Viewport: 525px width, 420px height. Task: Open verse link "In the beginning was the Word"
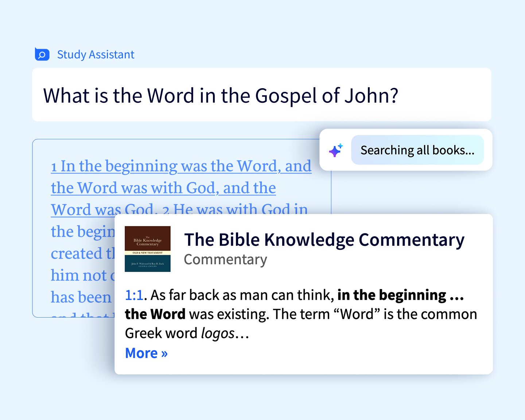tap(181, 166)
